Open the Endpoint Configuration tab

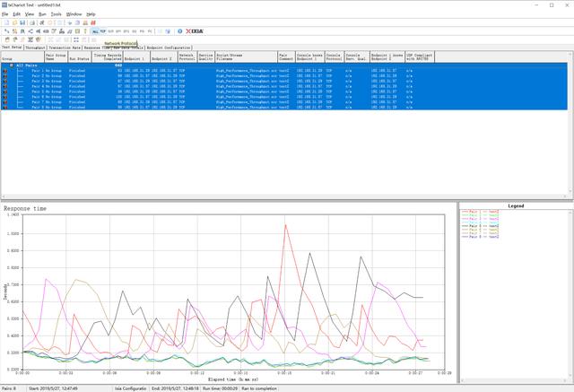(x=169, y=48)
